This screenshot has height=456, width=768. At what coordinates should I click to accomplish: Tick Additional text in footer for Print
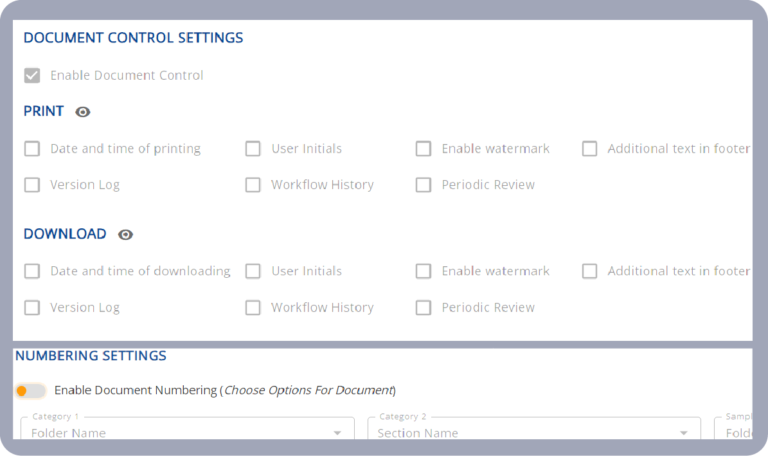click(589, 149)
